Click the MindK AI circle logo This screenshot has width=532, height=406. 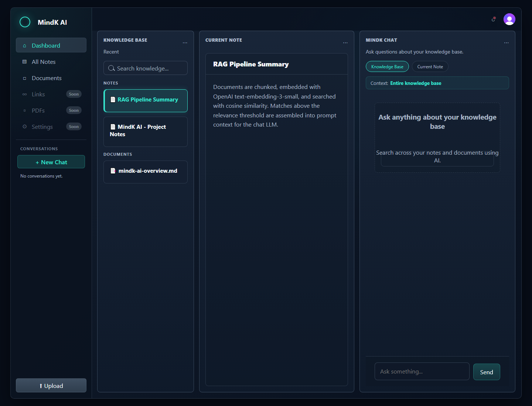(25, 22)
